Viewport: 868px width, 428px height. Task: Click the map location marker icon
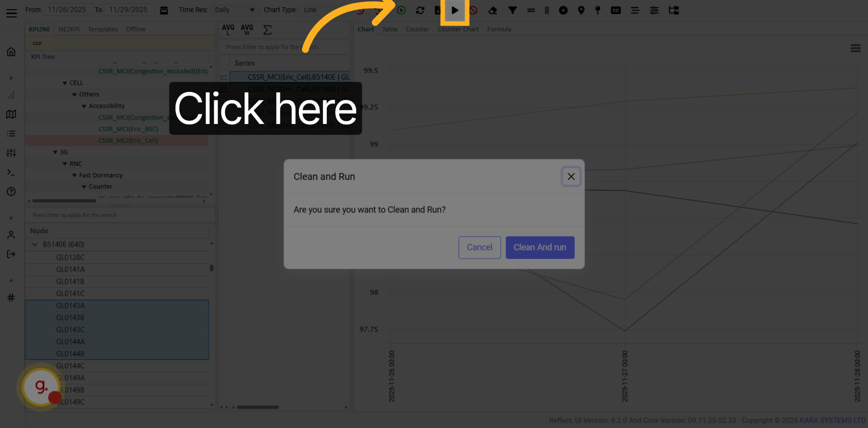tap(581, 10)
